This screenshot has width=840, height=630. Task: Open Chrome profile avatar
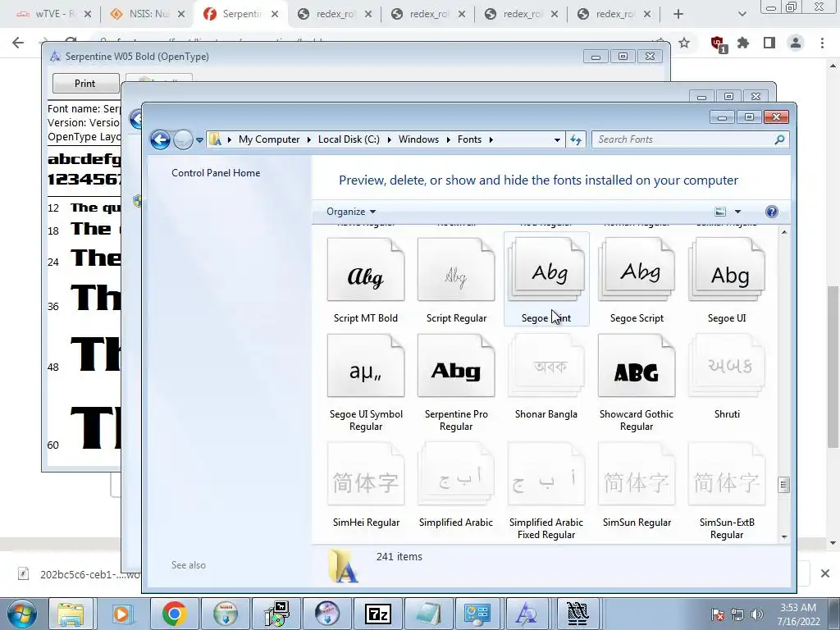tap(796, 43)
